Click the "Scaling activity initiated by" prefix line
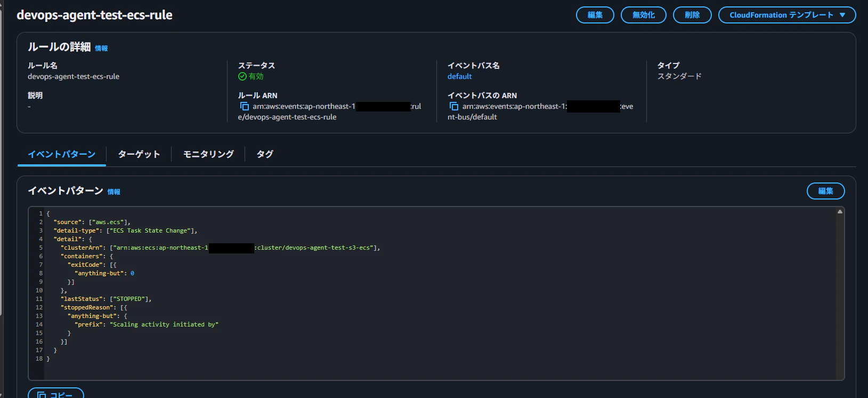 [x=147, y=324]
